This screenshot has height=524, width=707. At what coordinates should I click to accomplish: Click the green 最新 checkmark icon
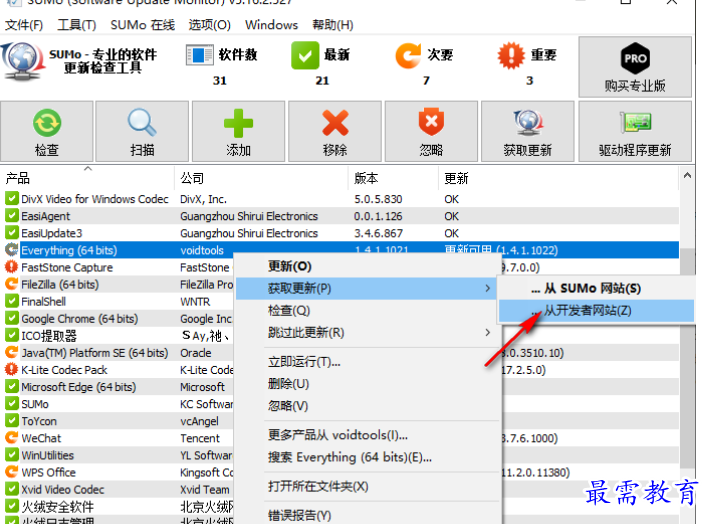click(x=305, y=55)
